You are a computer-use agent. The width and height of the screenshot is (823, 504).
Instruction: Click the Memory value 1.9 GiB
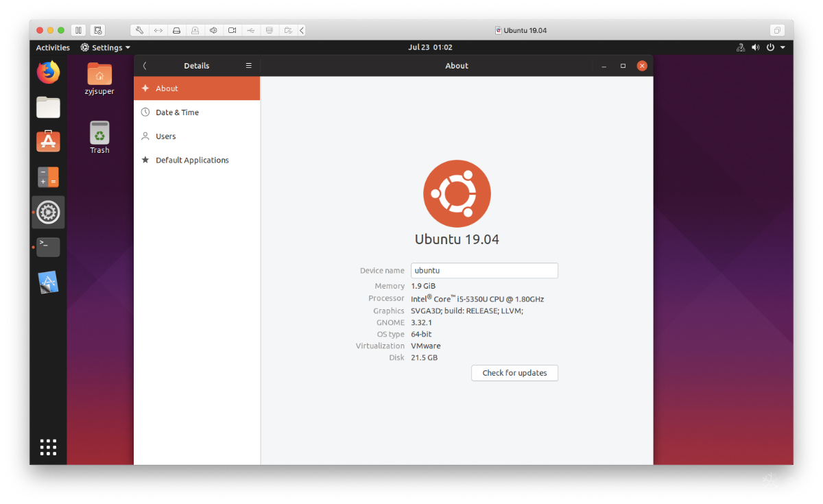click(x=423, y=286)
